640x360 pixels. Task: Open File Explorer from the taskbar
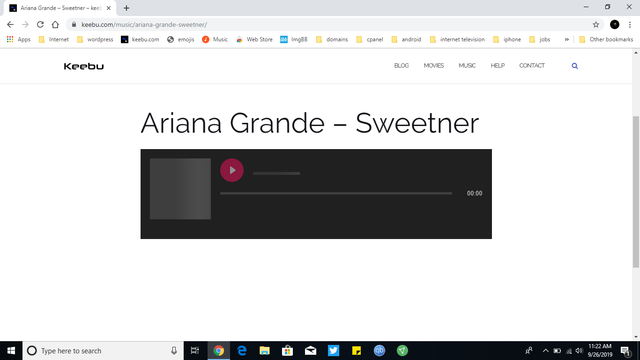pos(264,351)
